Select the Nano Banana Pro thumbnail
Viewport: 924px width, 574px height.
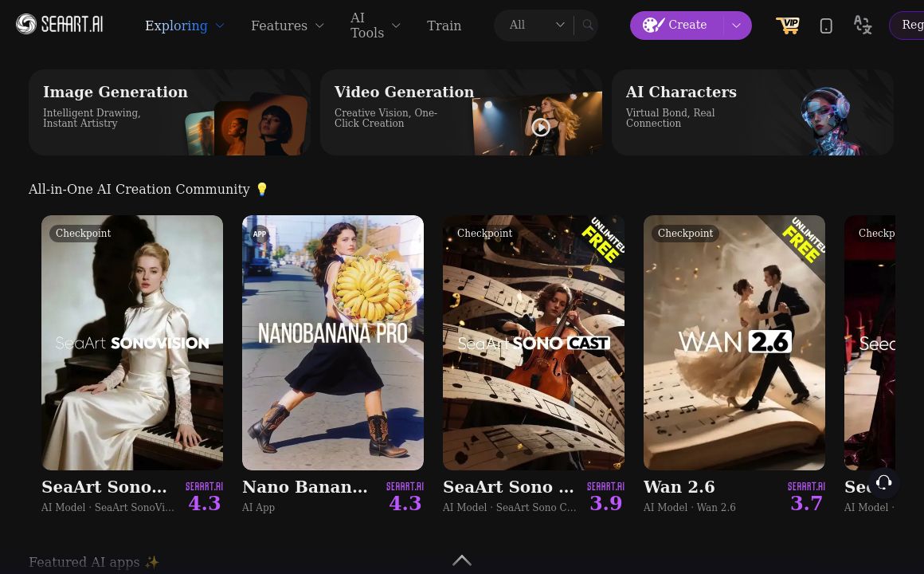coord(333,343)
